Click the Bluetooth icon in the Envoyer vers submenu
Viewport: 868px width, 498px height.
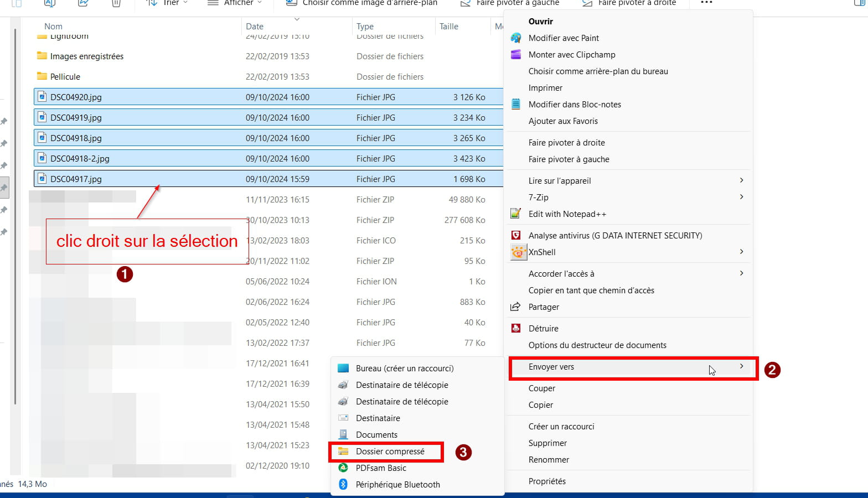pos(343,485)
